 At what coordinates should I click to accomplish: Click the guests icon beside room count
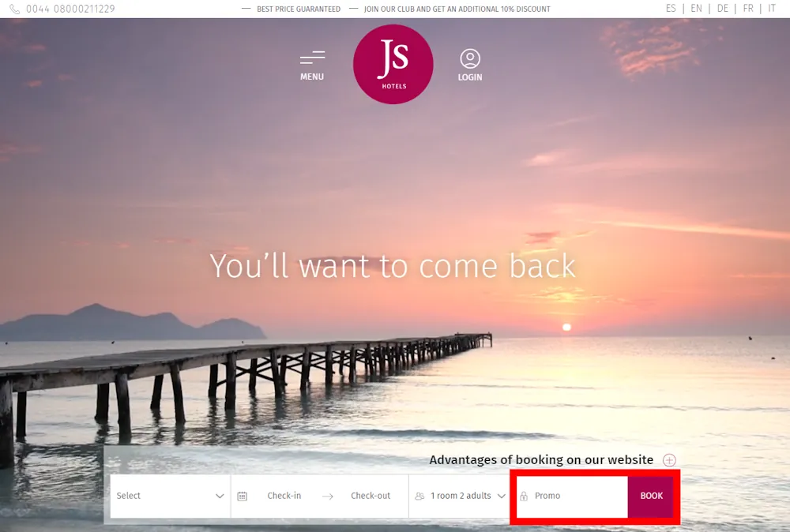tap(419, 496)
